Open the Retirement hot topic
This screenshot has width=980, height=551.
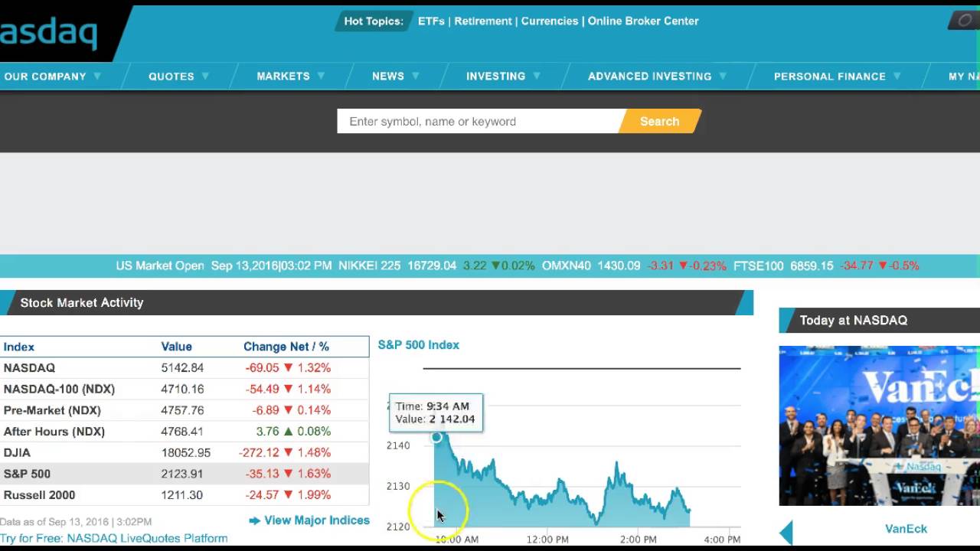pyautogui.click(x=482, y=21)
